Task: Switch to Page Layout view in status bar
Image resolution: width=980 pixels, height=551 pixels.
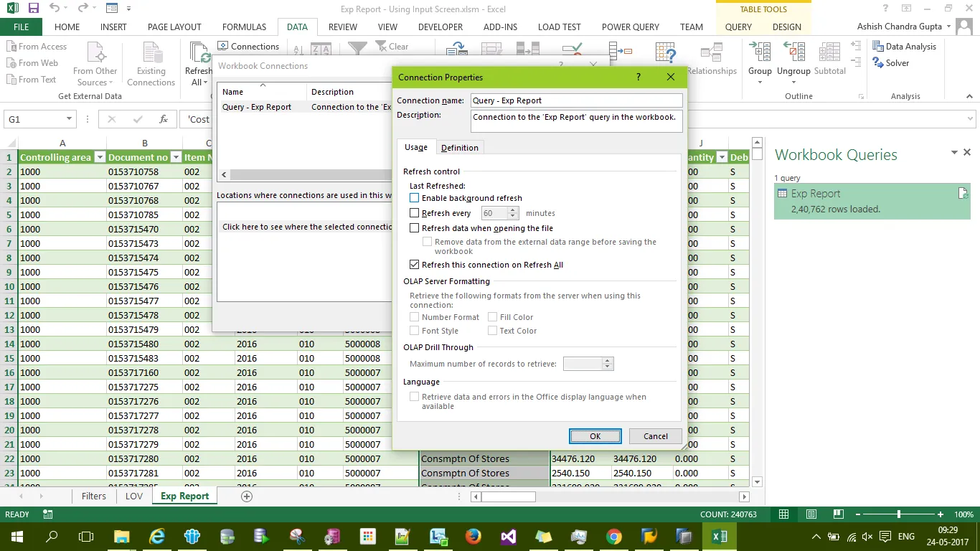Action: click(811, 514)
